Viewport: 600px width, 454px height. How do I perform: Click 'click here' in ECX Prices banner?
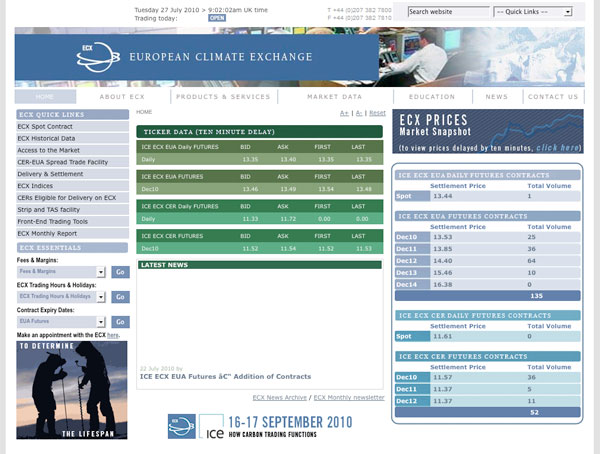pyautogui.click(x=558, y=148)
